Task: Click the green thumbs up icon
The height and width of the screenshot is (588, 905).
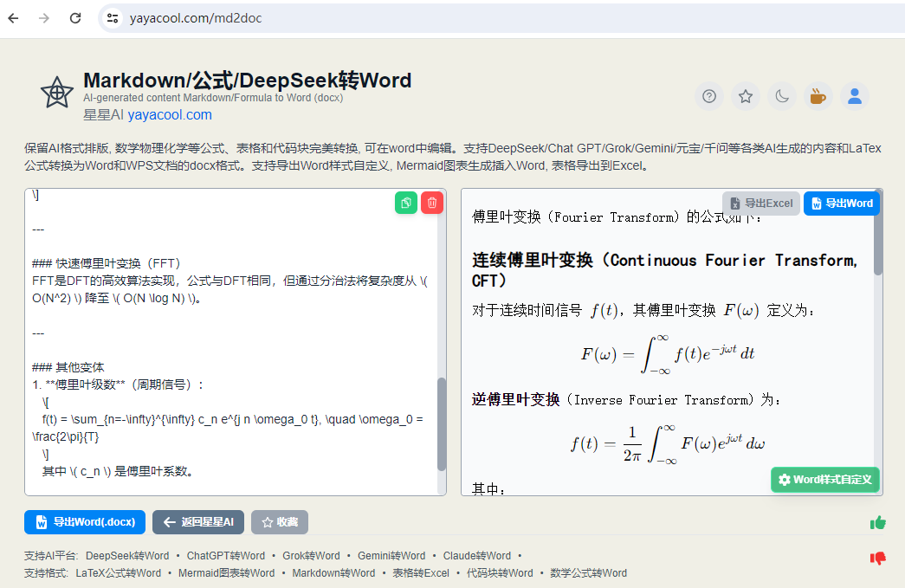Action: tap(878, 523)
